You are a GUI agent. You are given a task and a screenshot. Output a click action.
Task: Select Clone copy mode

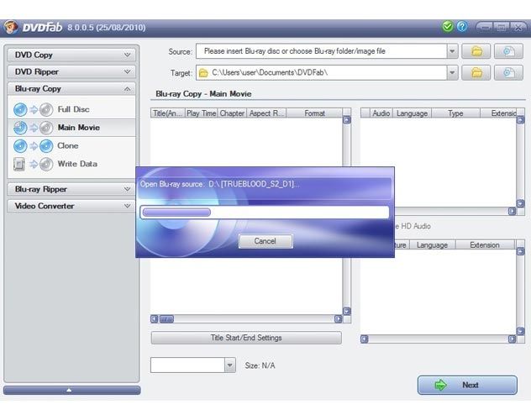point(71,146)
